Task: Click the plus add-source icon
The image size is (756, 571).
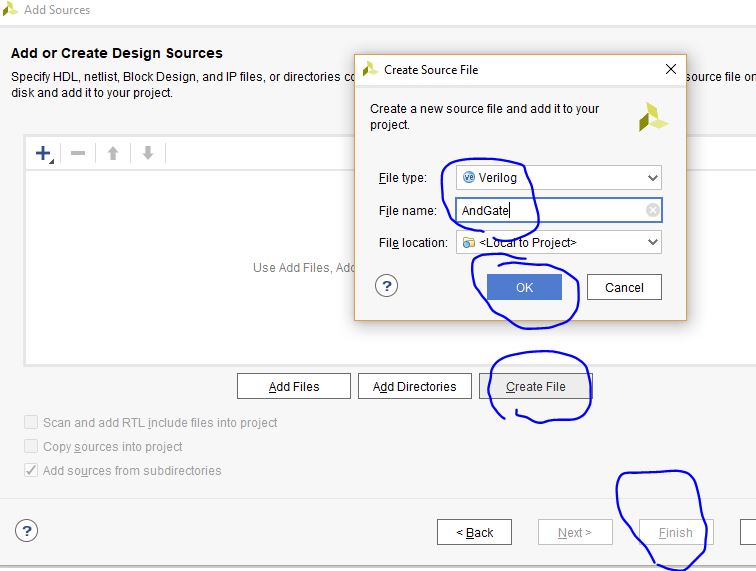Action: click(x=43, y=153)
